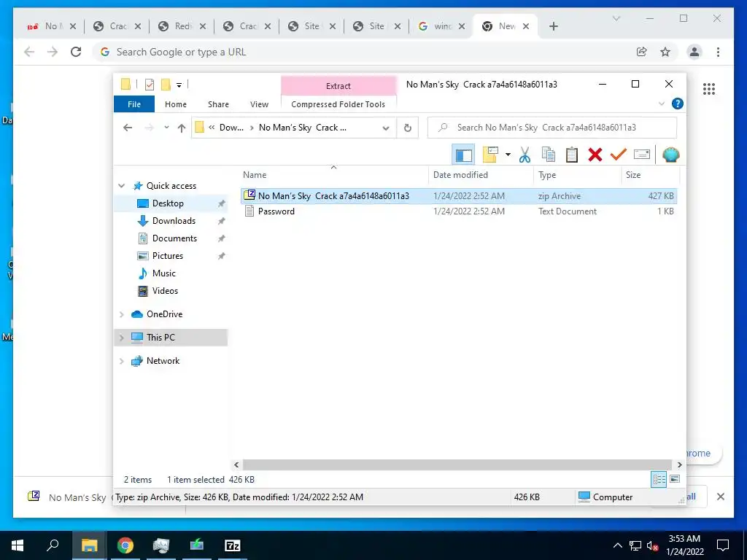Refresh the Explorer folder view
747x560 pixels.
(407, 128)
